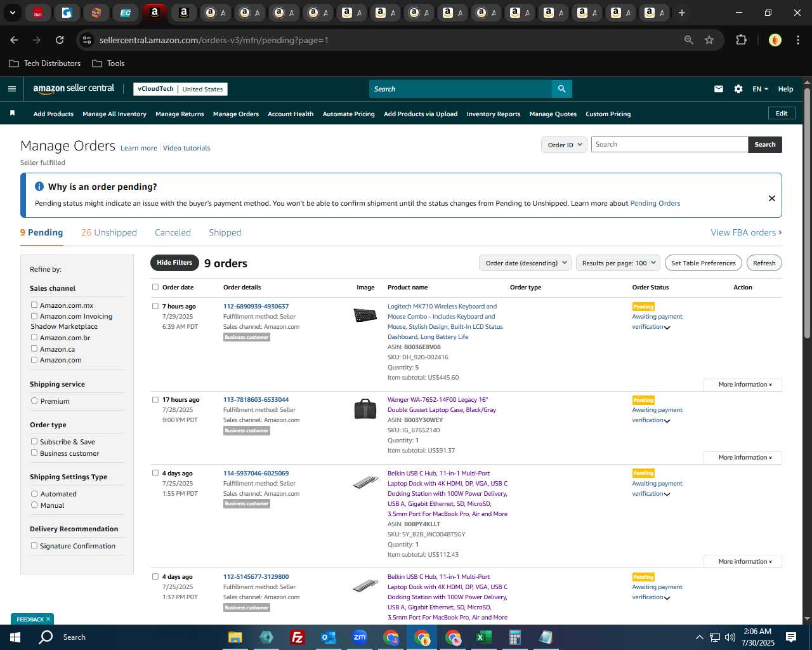Switch to the 26 Unshipped tab

pyautogui.click(x=109, y=232)
